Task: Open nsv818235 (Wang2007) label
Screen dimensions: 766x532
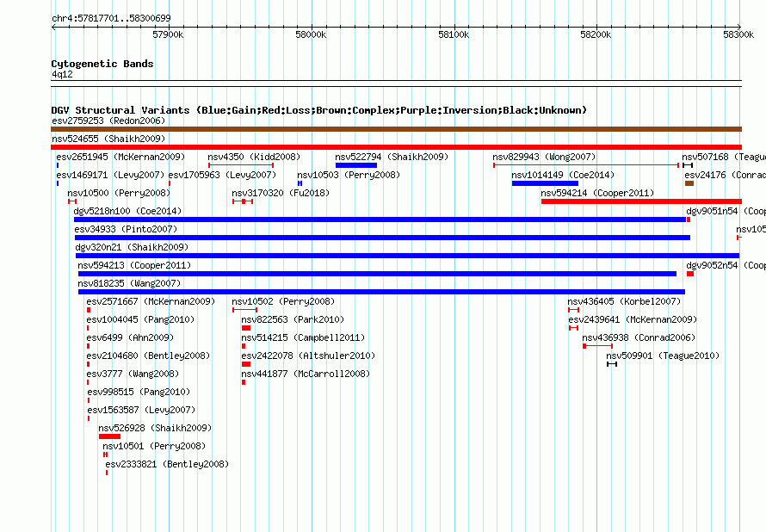Action: tap(129, 283)
